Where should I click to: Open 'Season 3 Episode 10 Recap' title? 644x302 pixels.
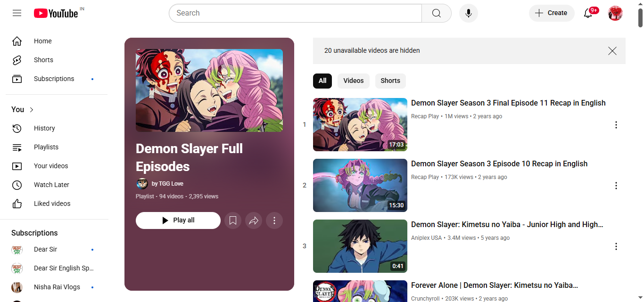(499, 164)
